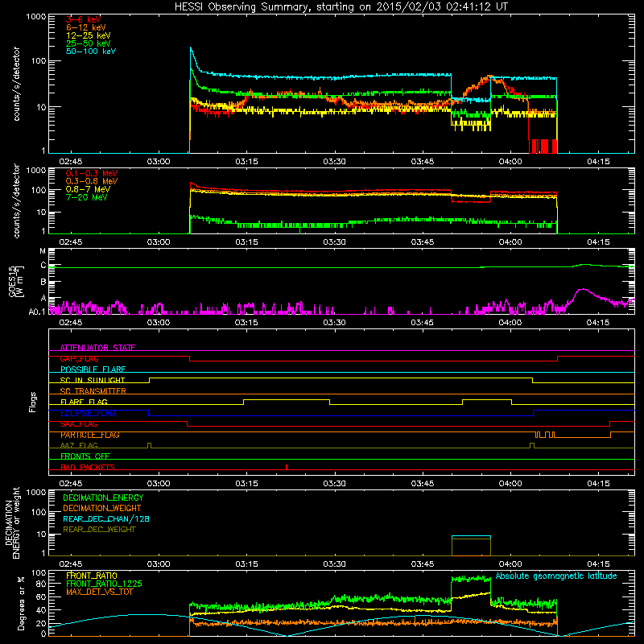Screen dimensions: 644x644
Task: Select the AAZ_FLAG label
Action: [x=79, y=445]
